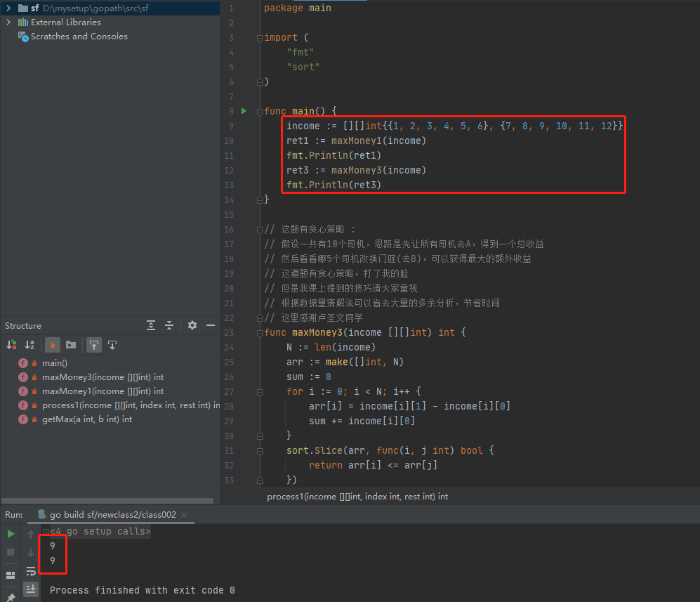Expand External Libraries node
Screen dimensions: 700x602
[x=8, y=22]
